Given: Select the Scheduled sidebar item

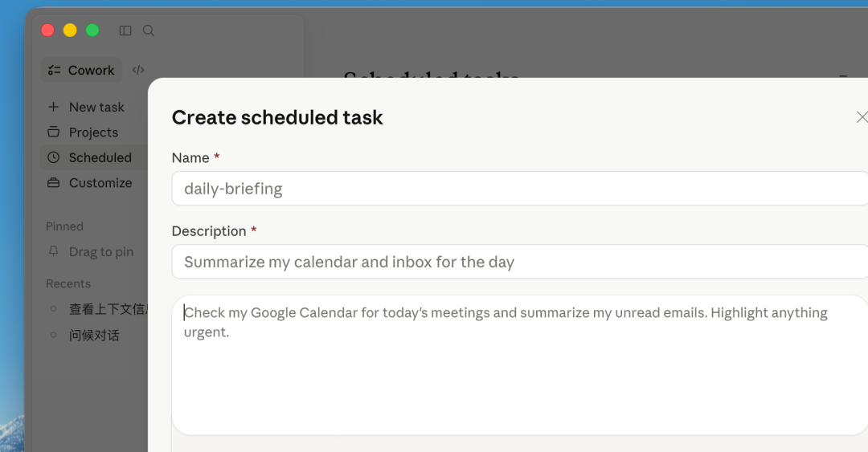Looking at the screenshot, I should (x=100, y=158).
